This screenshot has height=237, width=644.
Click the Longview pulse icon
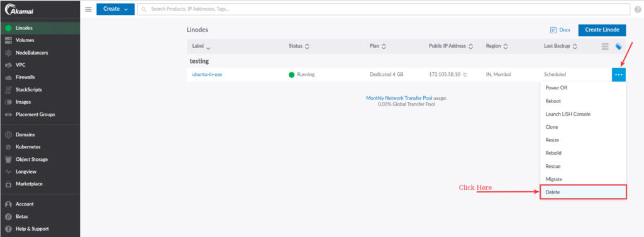pyautogui.click(x=8, y=172)
